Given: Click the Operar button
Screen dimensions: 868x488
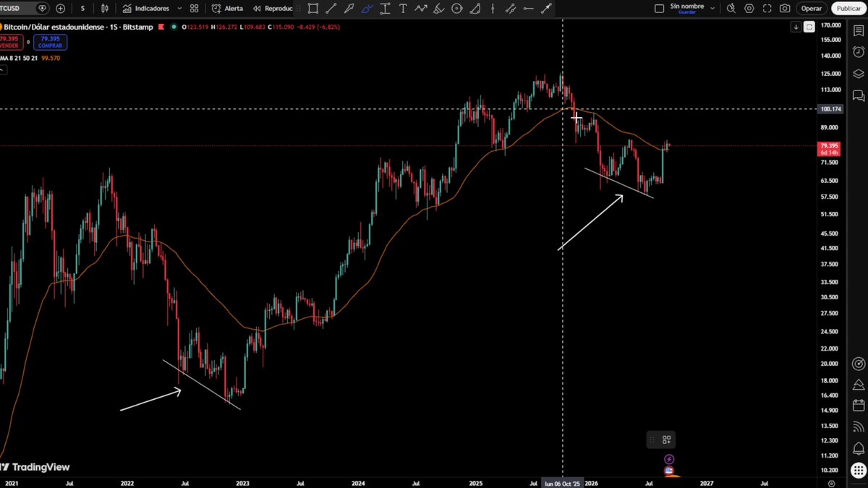Looking at the screenshot, I should click(811, 9).
